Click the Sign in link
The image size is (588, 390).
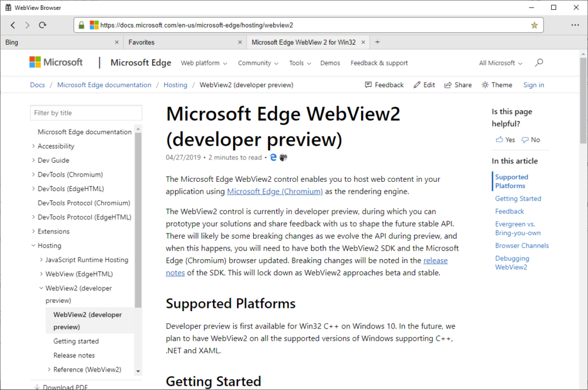pos(533,85)
